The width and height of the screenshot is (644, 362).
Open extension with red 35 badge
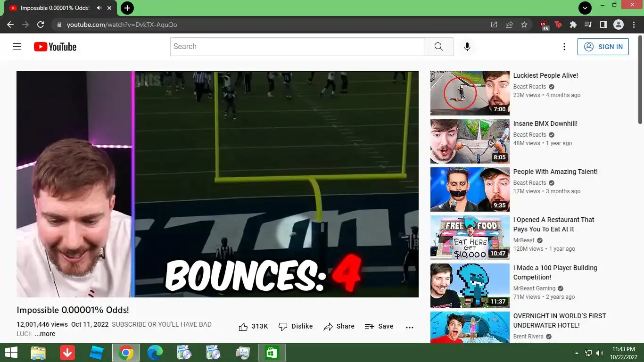click(x=544, y=25)
